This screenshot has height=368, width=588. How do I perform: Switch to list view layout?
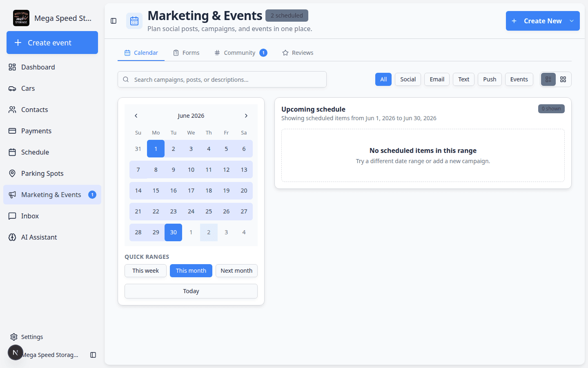click(x=548, y=79)
